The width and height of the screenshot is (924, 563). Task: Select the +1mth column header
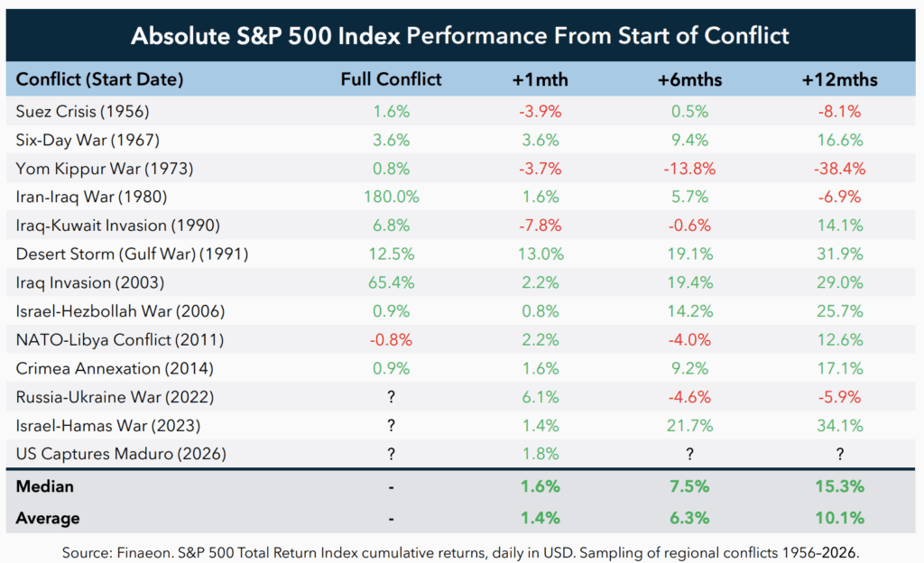[x=540, y=79]
